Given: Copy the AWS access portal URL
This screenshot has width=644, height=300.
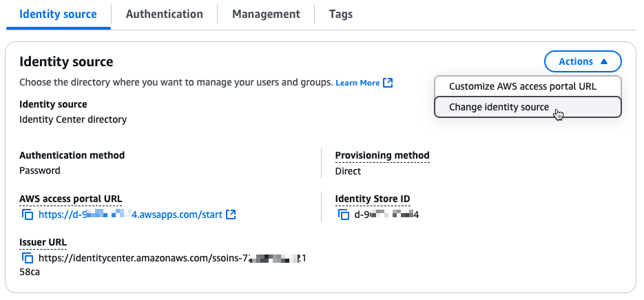Looking at the screenshot, I should 28,215.
